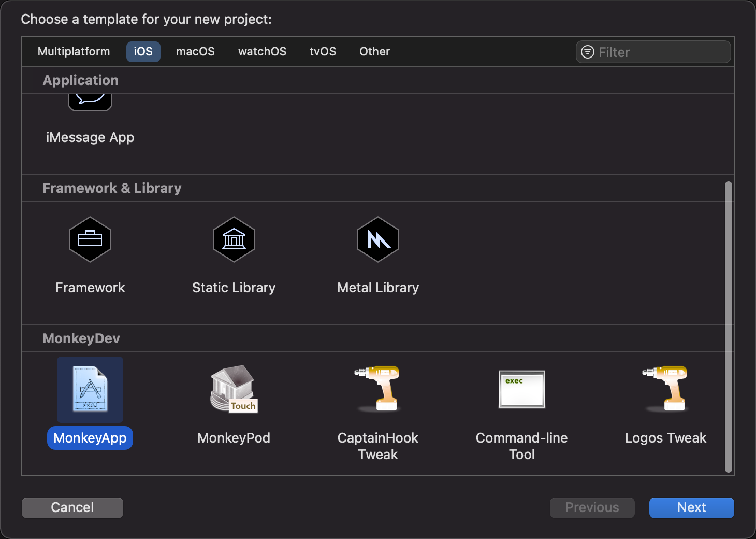Click the Metal Library label text
The image size is (756, 539).
[x=378, y=288]
